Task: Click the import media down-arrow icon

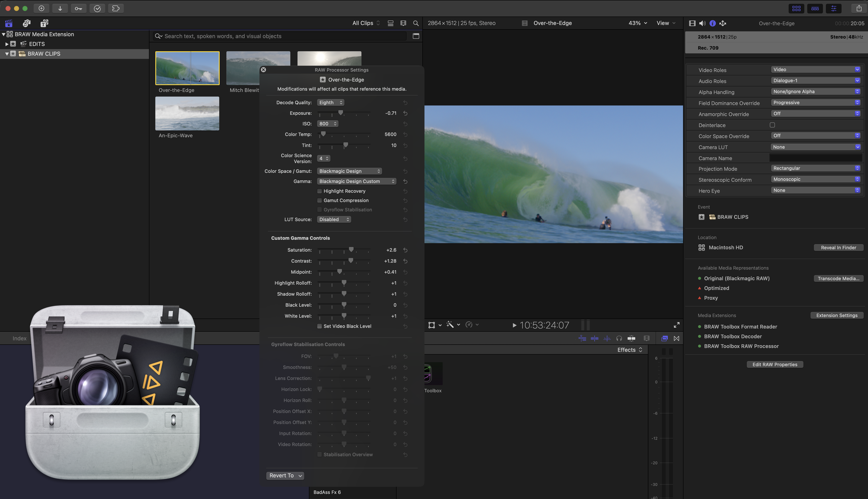Action: (x=60, y=8)
